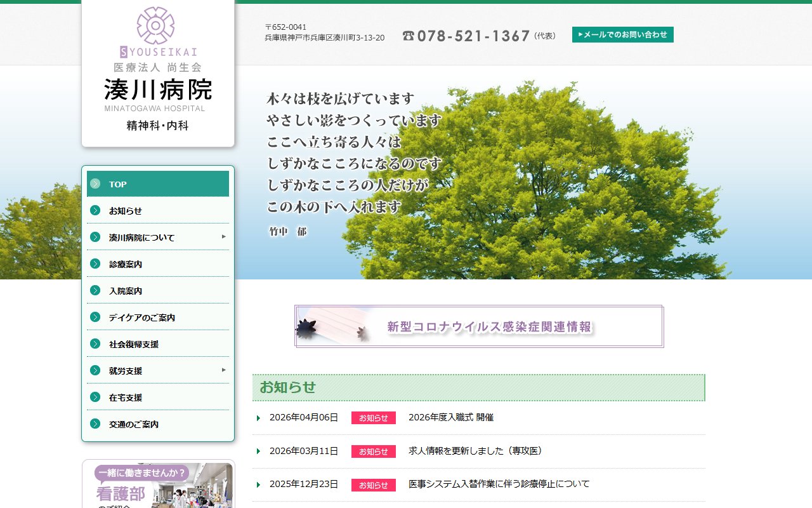This screenshot has width=812, height=508.
Task: Click the circle icon beside 在宅支援
Action: pos(95,397)
